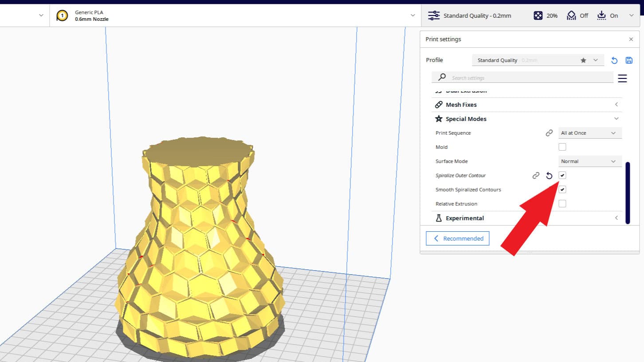This screenshot has height=362, width=644.
Task: Open the Surface Mode dropdown
Action: [x=590, y=161]
